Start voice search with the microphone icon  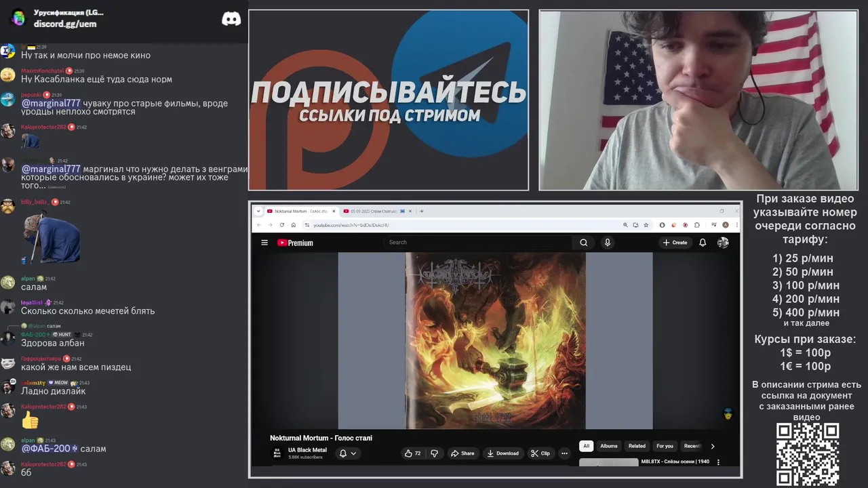[x=607, y=243]
